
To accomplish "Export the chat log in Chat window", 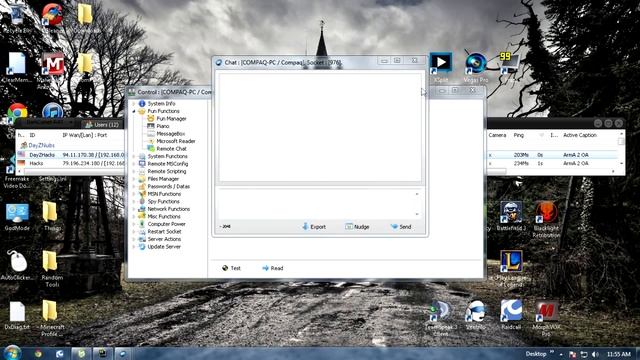I will [x=314, y=227].
